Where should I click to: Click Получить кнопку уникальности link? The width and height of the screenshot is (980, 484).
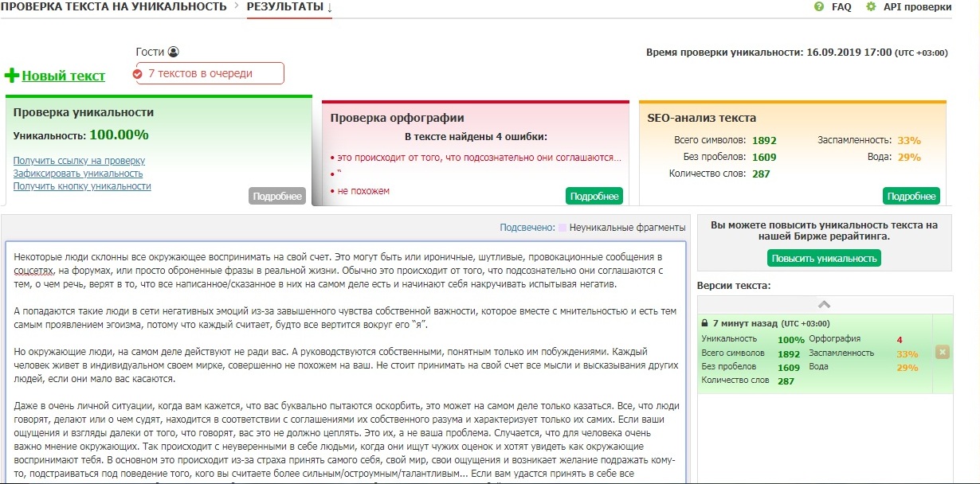(82, 186)
